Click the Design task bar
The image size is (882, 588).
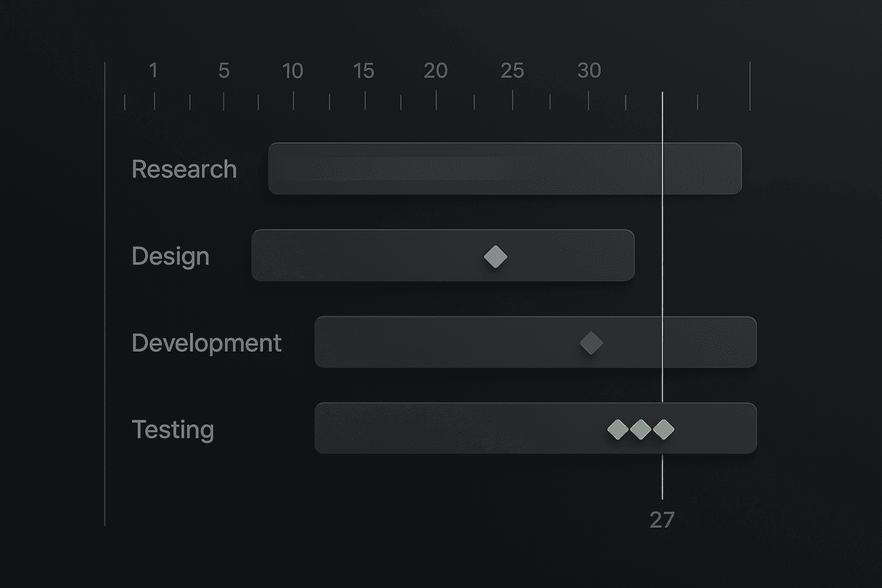pyautogui.click(x=373, y=256)
